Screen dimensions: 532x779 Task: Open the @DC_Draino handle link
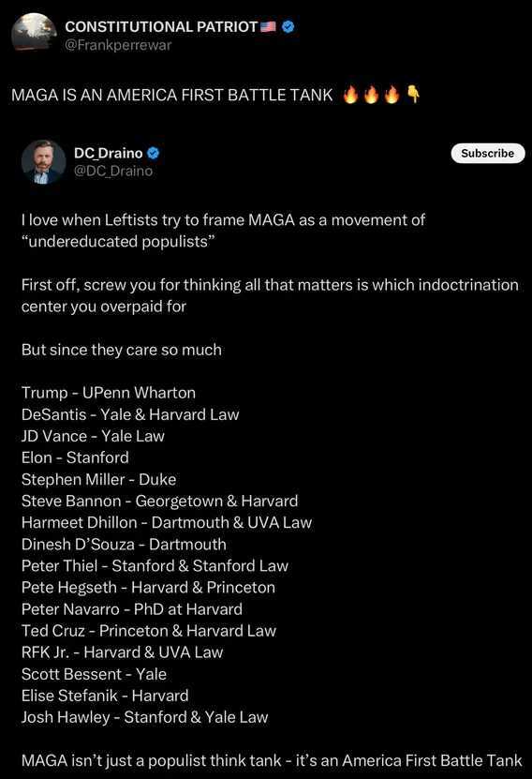pos(113,171)
